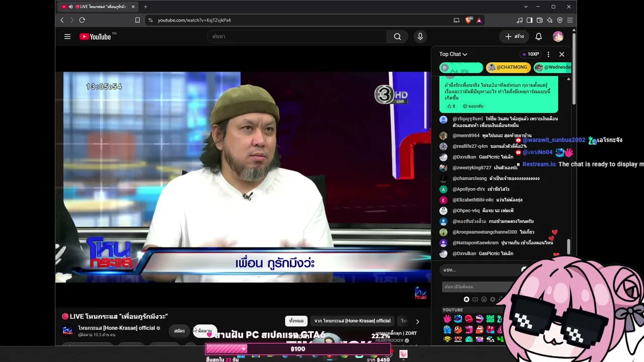The image size is (644, 362).
Task: Open Leo AI sparkle icon
Action: click(x=549, y=20)
